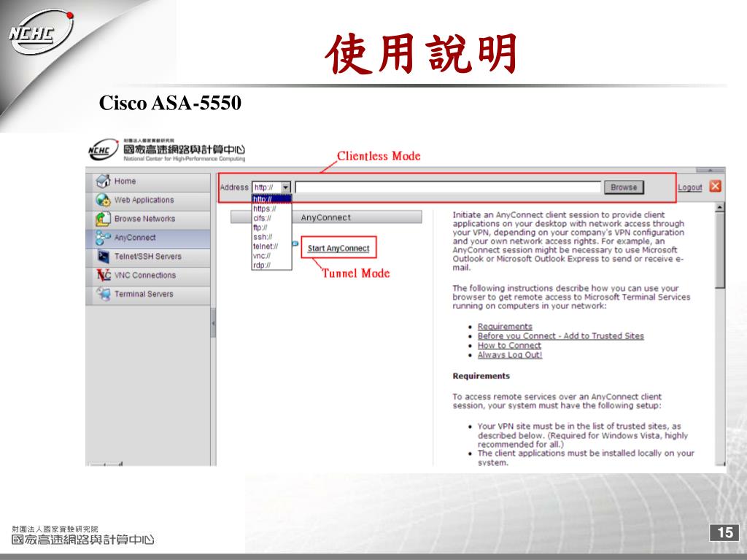Click the Browse button
Viewport: 747px width, 560px height.
tap(624, 187)
